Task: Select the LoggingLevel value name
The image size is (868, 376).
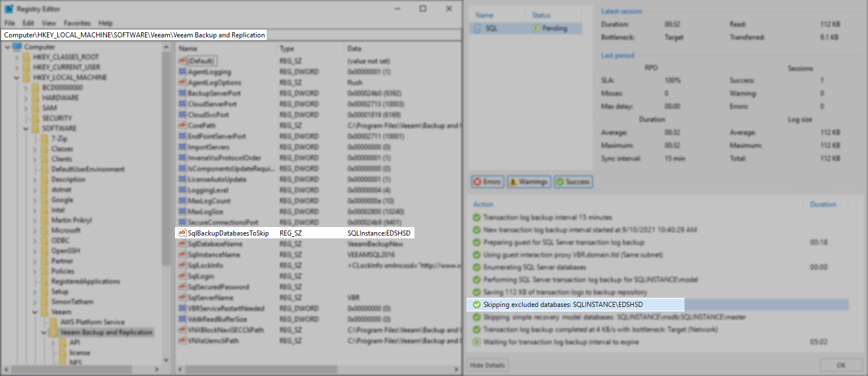Action: pyautogui.click(x=208, y=190)
